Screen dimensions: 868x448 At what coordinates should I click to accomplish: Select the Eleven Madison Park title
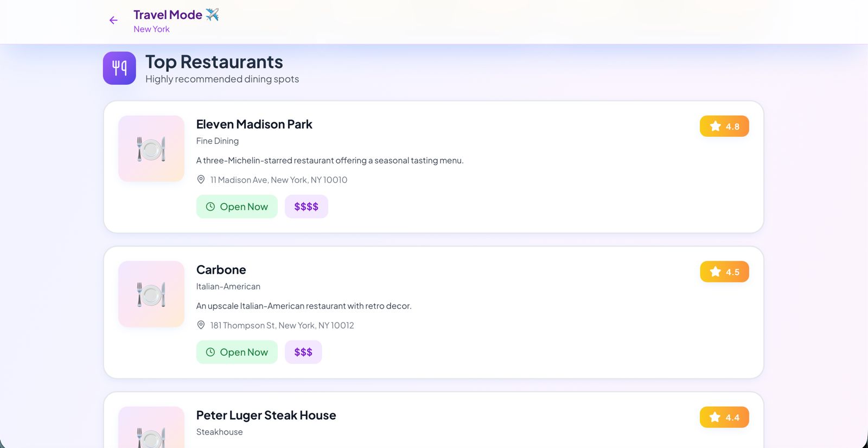(254, 124)
